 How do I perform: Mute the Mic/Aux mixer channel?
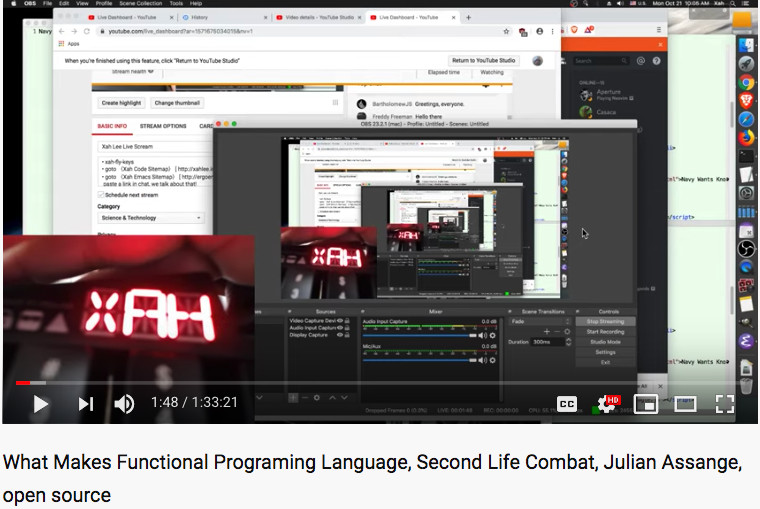click(483, 360)
